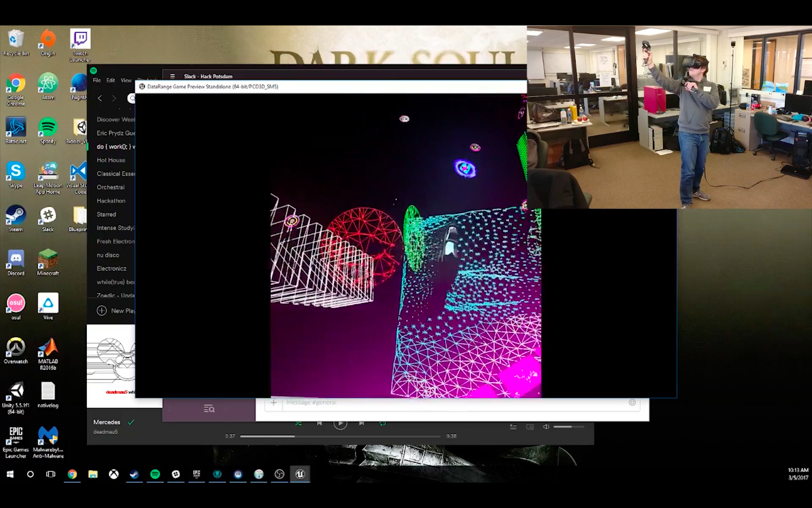Open the Spotify Edit menu

(x=111, y=80)
